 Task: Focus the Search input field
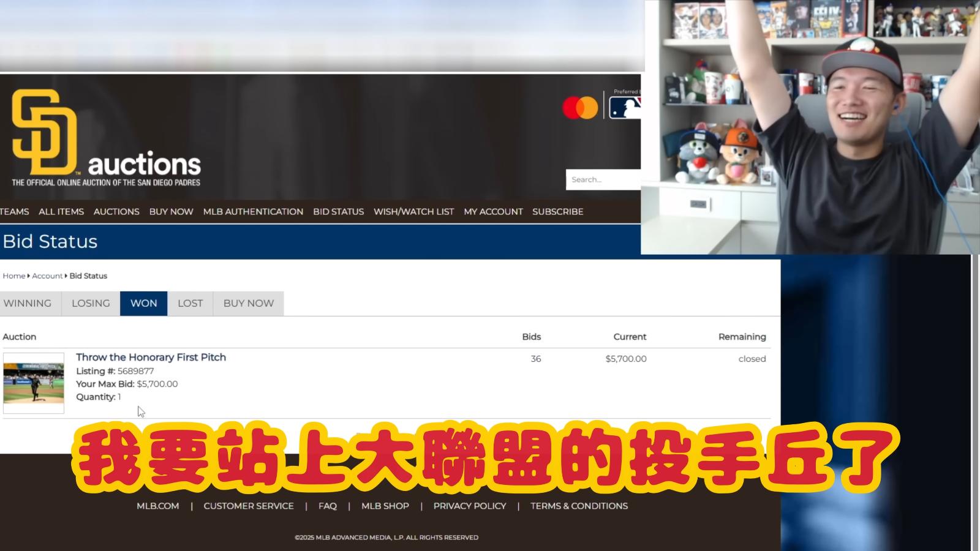pyautogui.click(x=603, y=179)
